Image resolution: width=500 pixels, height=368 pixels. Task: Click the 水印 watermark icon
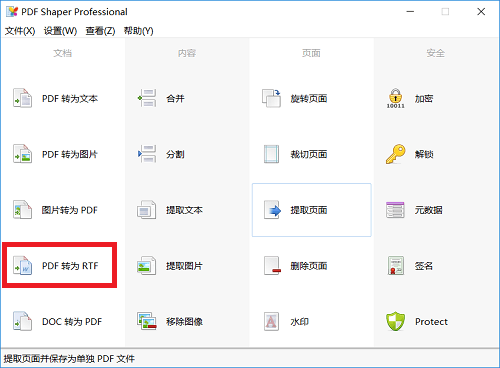tap(271, 321)
